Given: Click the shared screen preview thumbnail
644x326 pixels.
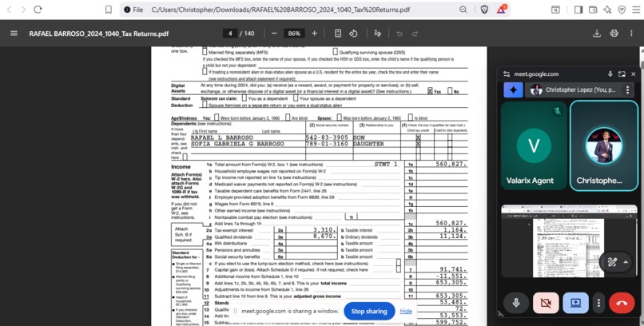Looking at the screenshot, I should point(569,241).
